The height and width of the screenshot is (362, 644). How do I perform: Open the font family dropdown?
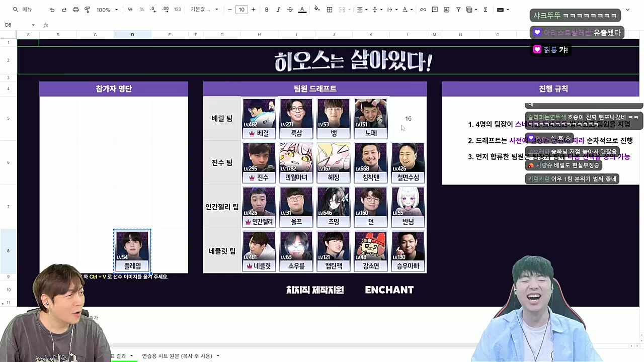click(204, 10)
